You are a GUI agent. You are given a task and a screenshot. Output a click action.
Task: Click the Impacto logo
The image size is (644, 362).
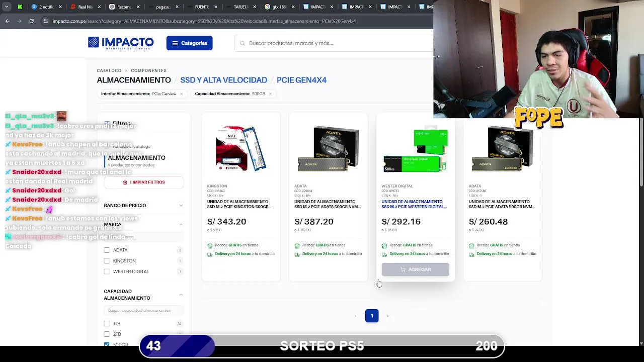pos(121,43)
